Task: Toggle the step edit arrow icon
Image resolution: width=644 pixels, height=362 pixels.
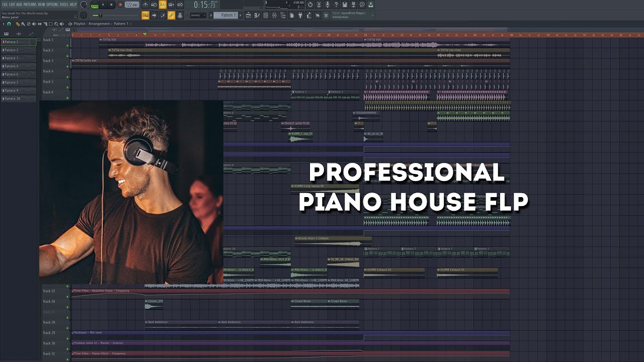Action: pyautogui.click(x=154, y=15)
